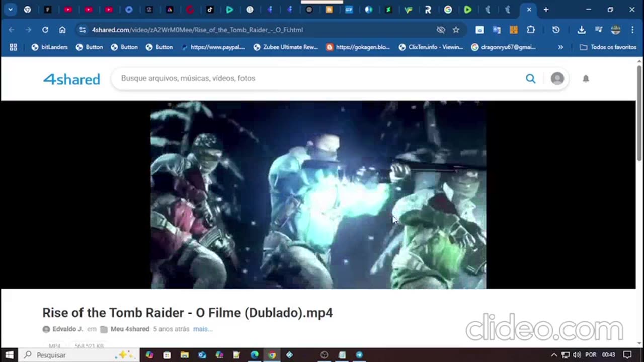This screenshot has height=362, width=644.
Task: Open Telegram from the taskbar
Action: (x=359, y=355)
